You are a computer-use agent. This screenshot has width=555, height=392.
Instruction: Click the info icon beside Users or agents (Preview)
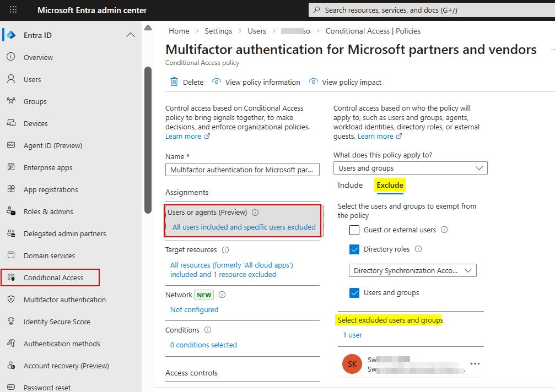(255, 213)
